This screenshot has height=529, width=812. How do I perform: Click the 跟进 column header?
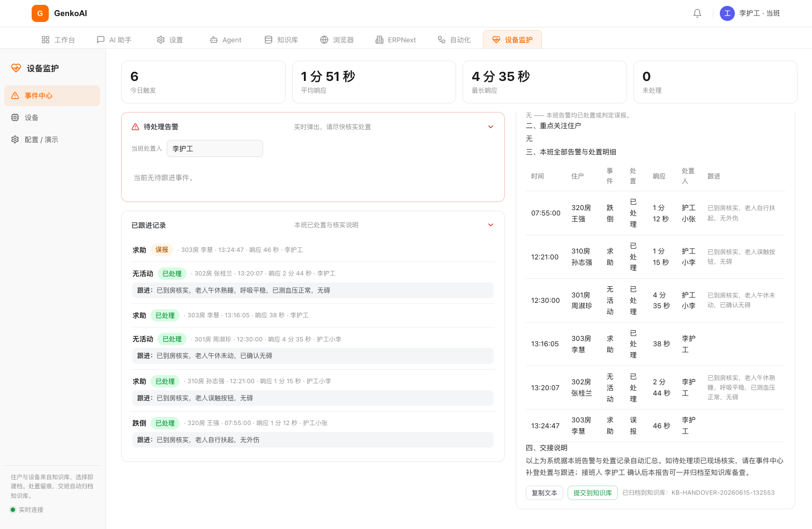714,176
